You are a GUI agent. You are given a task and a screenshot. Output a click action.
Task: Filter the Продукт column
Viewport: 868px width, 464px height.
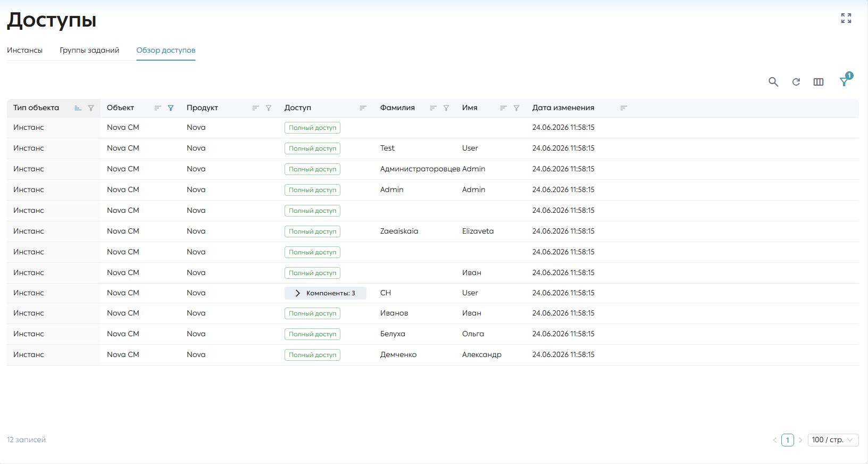click(269, 108)
